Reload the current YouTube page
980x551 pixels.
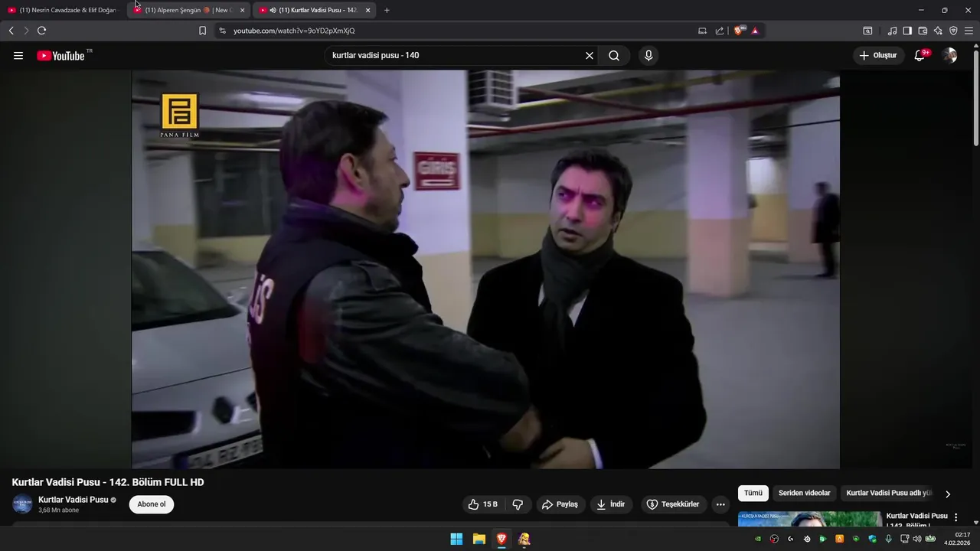pyautogui.click(x=41, y=31)
